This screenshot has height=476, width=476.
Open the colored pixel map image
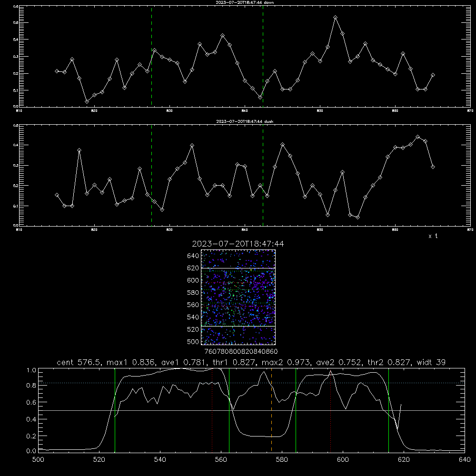[x=238, y=297]
